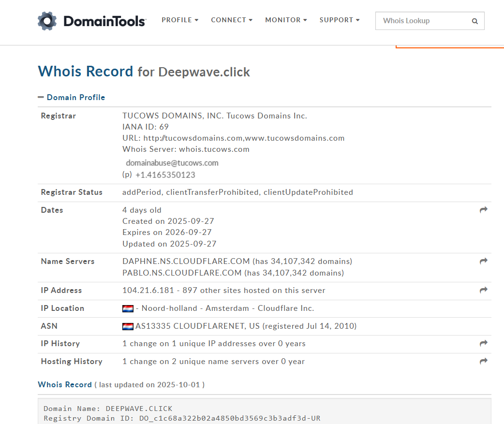Open the MONITOR dropdown menu
504x424 pixels.
tap(286, 20)
